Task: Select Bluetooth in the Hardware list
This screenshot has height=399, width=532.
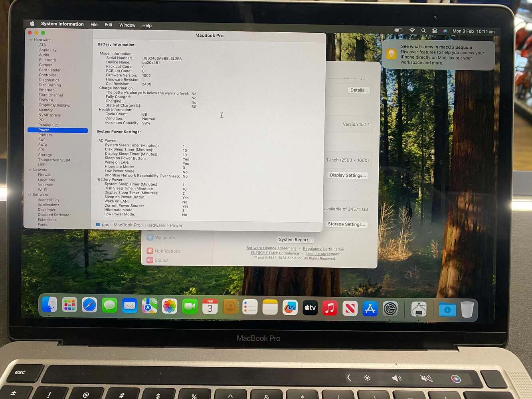Action: pyautogui.click(x=47, y=60)
